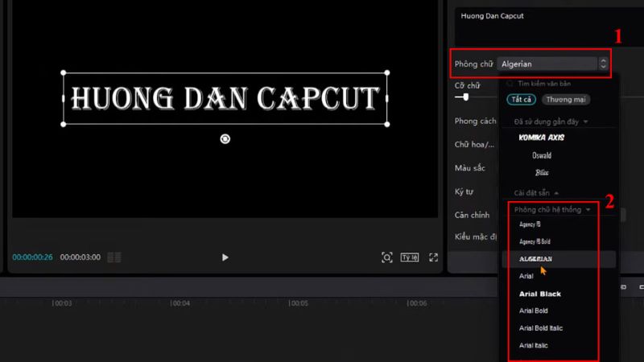This screenshot has width=644, height=362.
Task: Click the 00:05 timeline ruler mark
Action: point(298,303)
